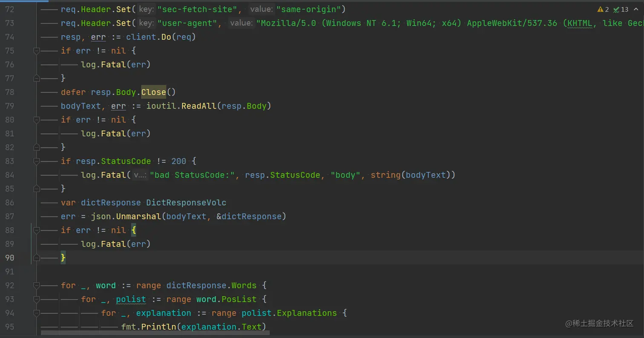Screen dimensions: 644x338
Task: Click the bodyText variable on line 79
Action: (80, 106)
